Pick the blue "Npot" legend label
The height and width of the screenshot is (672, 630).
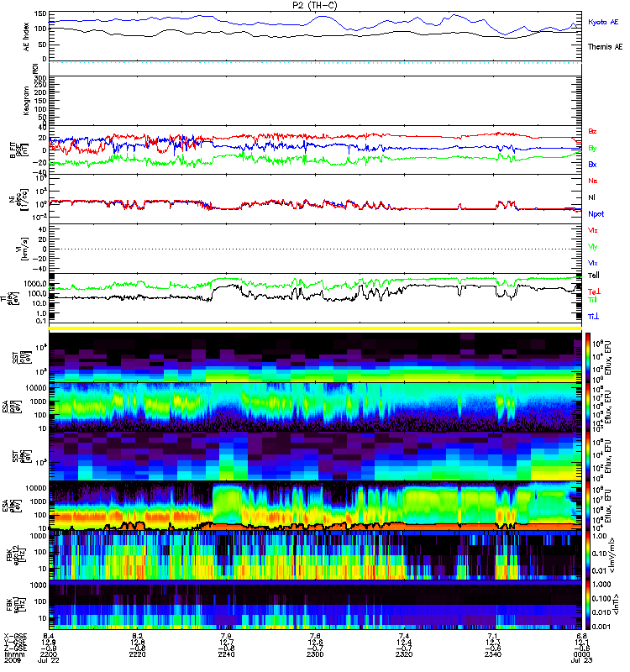596,214
